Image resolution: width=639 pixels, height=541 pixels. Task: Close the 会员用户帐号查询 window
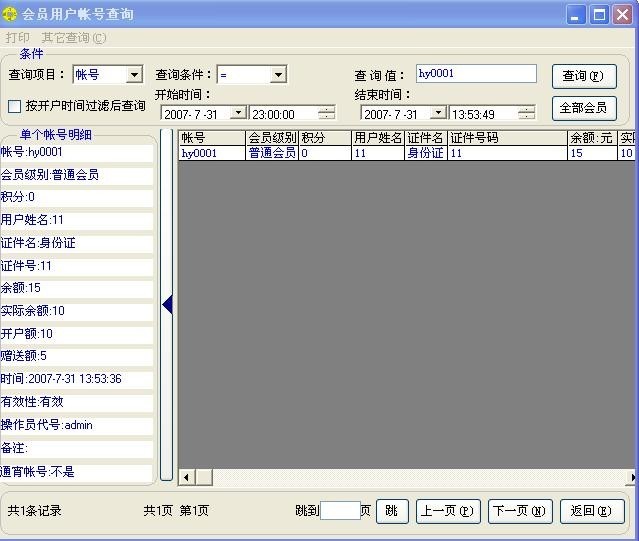pos(622,15)
